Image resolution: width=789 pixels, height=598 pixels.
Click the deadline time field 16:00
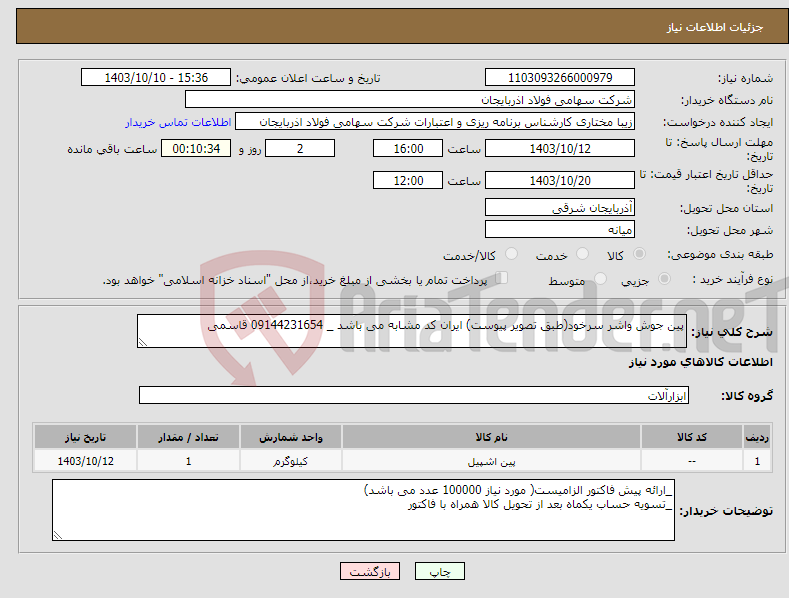point(408,148)
